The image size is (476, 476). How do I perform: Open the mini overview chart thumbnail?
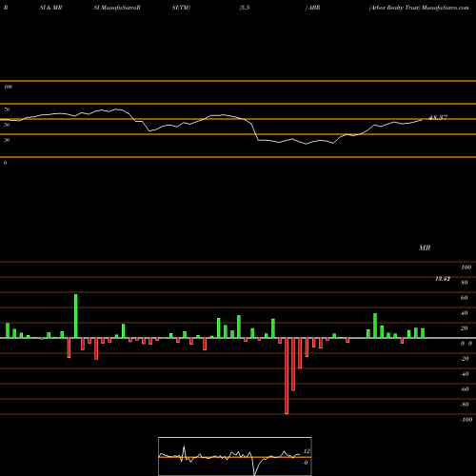pos(235,456)
